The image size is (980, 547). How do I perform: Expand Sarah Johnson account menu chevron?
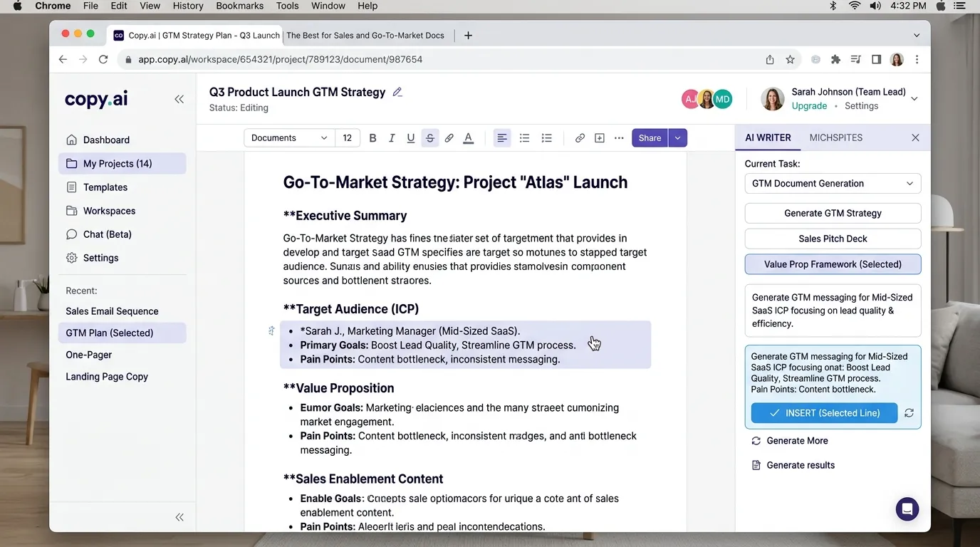914,99
